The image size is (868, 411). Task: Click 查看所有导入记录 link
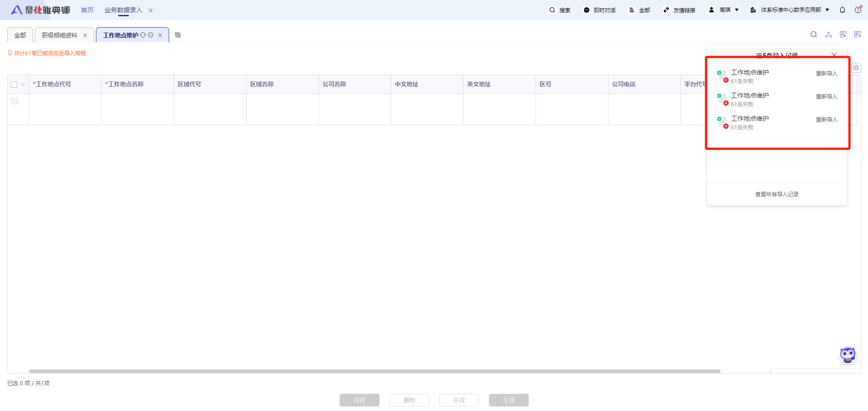pos(777,194)
